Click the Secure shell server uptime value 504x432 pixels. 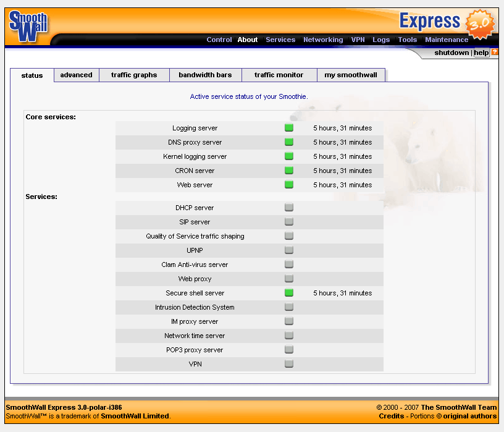coord(343,293)
